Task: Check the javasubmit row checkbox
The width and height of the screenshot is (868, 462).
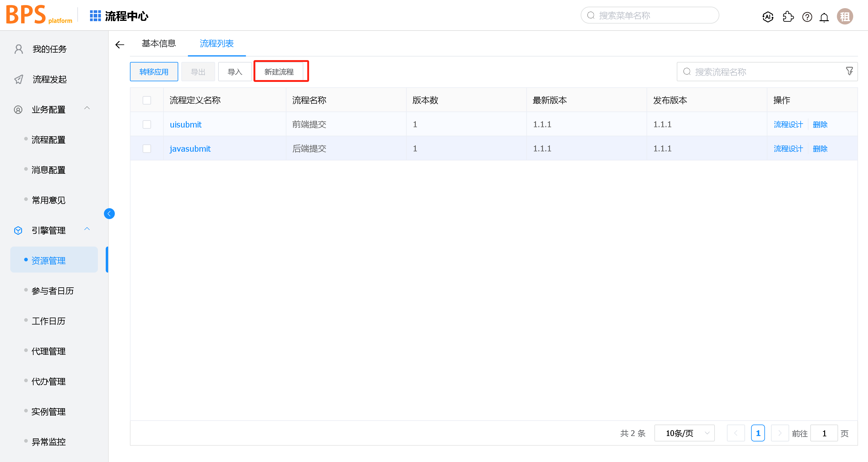Action: tap(147, 149)
